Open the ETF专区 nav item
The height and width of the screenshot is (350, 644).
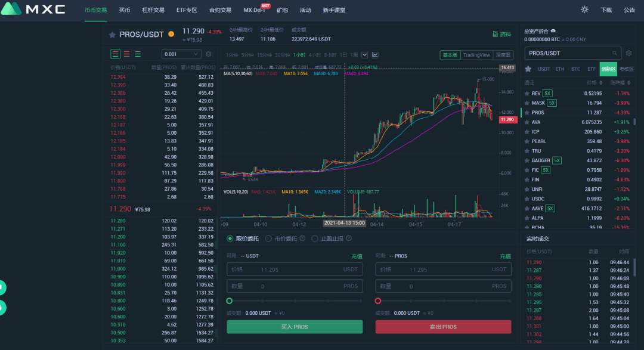[x=187, y=10]
